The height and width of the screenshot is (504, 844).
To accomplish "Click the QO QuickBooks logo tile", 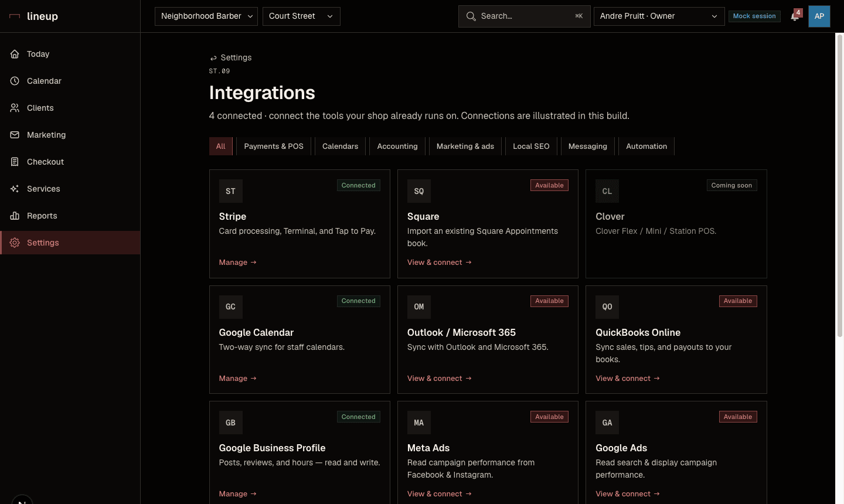I will (x=607, y=307).
